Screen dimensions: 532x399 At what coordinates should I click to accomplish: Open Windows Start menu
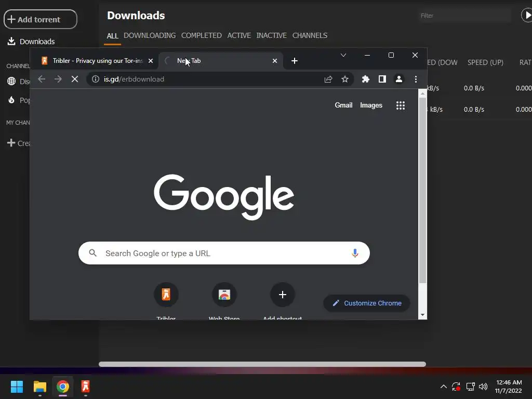(x=17, y=387)
